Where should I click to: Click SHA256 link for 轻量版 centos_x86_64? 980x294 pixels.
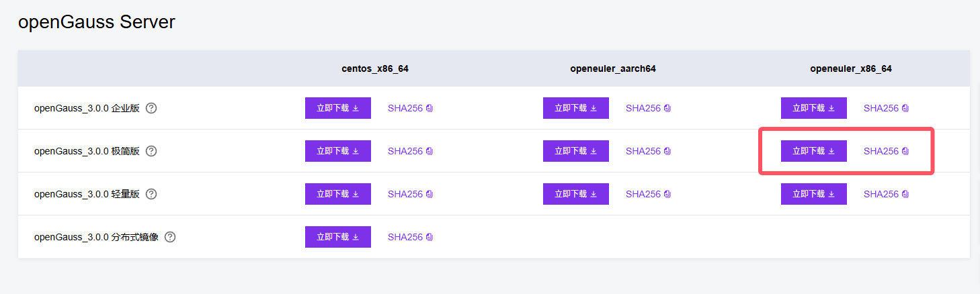[405, 194]
